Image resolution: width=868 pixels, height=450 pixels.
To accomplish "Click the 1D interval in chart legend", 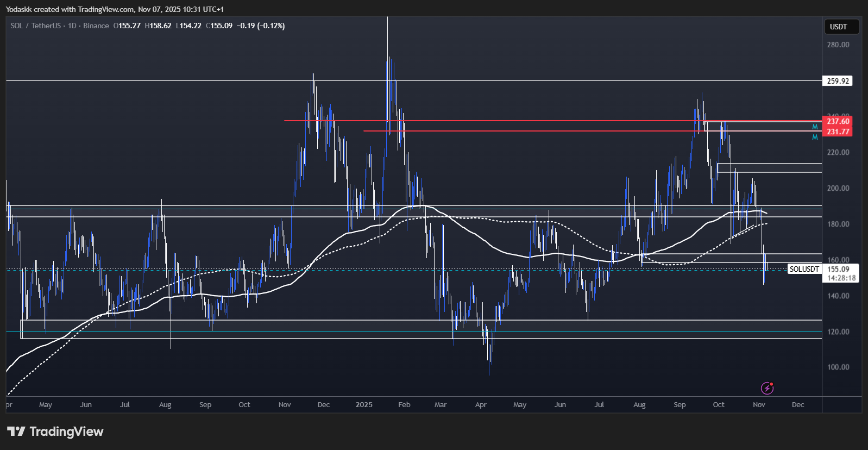I will pos(72,26).
